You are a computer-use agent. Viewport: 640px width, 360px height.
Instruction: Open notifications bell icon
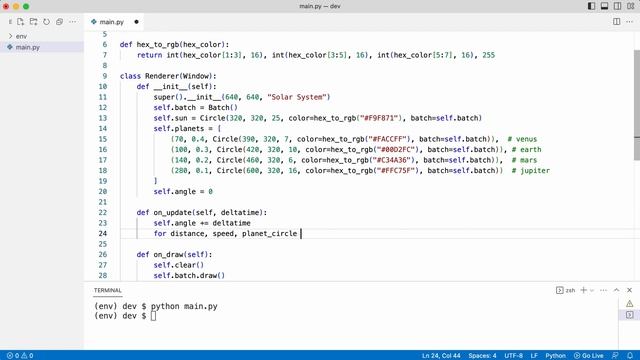pos(630,356)
